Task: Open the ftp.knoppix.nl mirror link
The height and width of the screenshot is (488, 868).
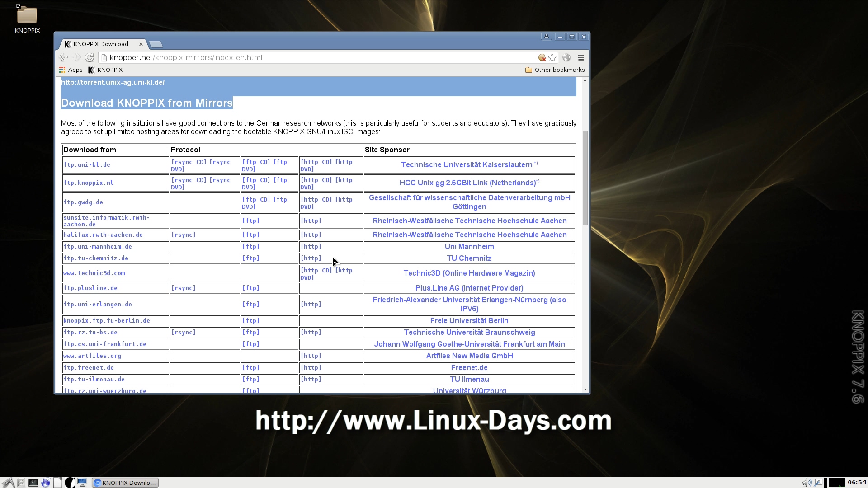Action: pos(89,183)
